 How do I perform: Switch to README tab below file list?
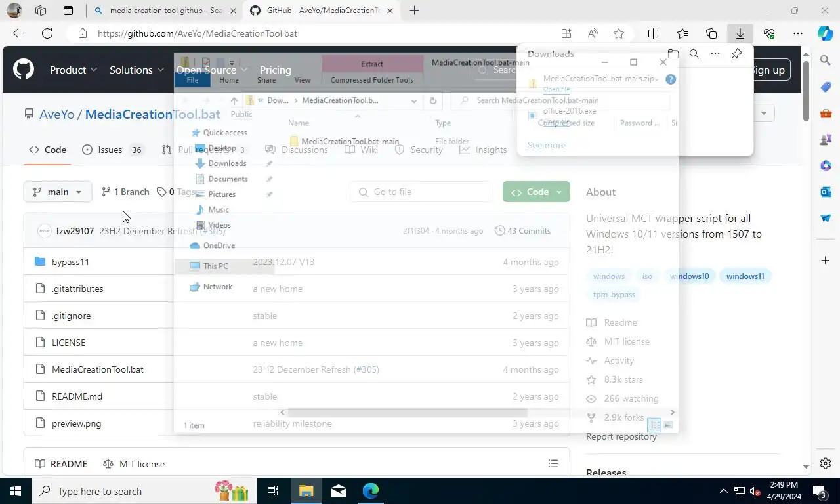click(x=60, y=463)
